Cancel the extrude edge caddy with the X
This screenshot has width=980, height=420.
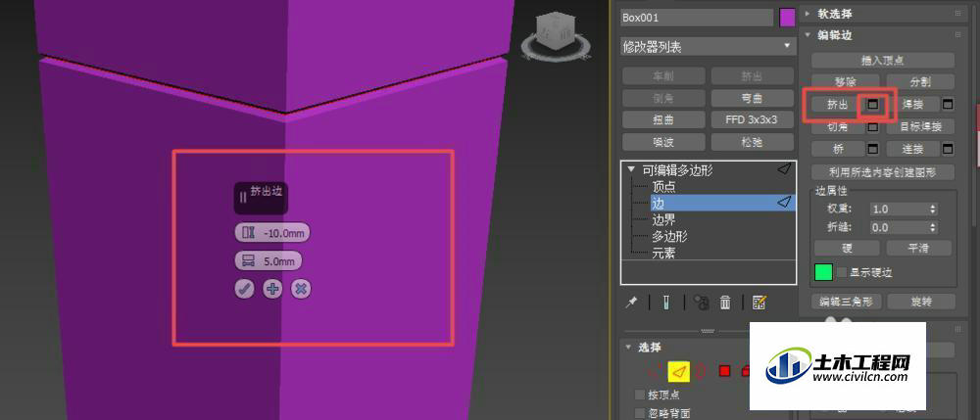301,289
